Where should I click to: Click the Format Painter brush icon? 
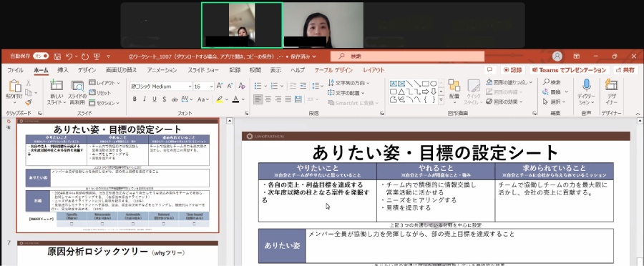point(29,102)
